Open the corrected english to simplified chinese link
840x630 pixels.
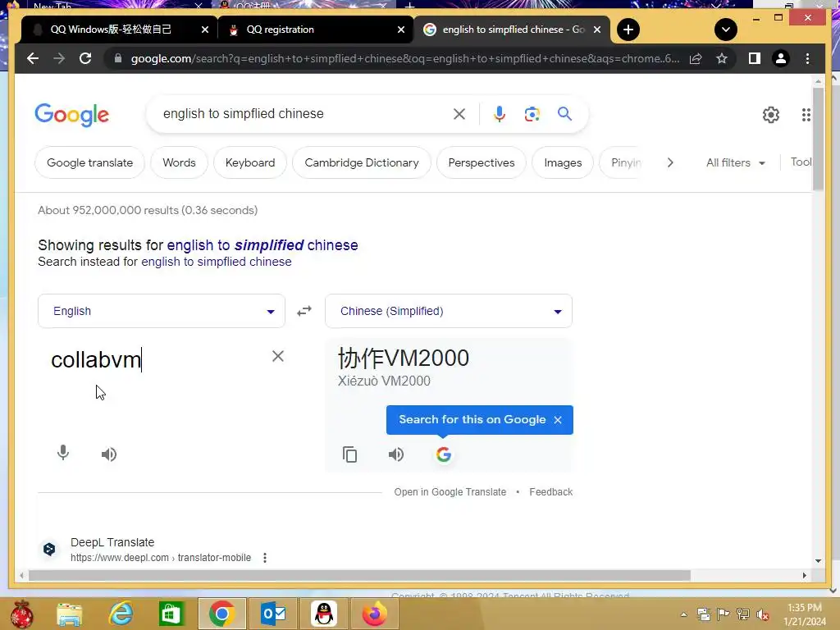pos(262,245)
